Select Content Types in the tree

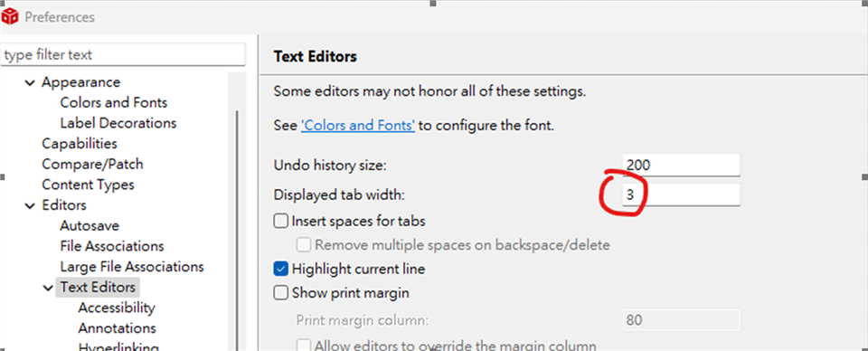point(88,185)
